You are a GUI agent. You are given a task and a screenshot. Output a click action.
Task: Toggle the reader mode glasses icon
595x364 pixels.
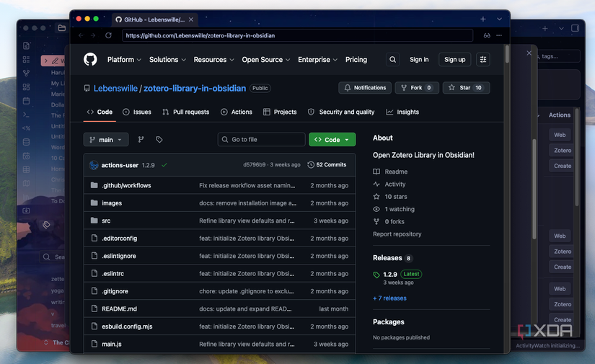(x=487, y=35)
